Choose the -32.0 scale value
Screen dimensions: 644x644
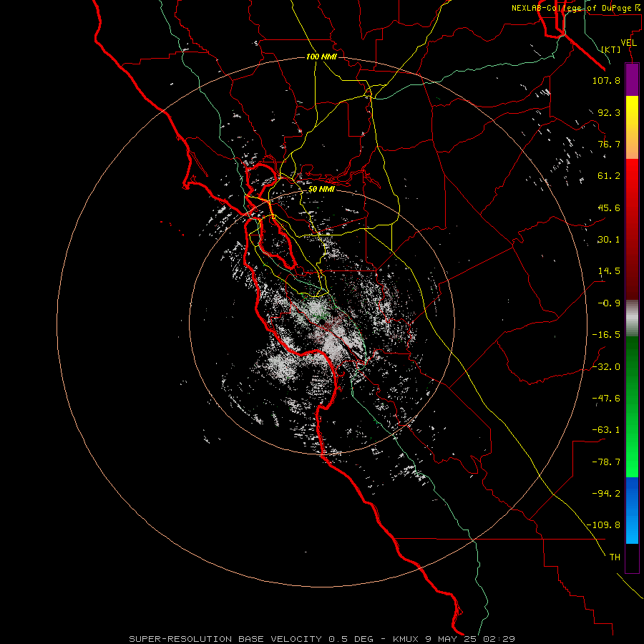[606, 367]
